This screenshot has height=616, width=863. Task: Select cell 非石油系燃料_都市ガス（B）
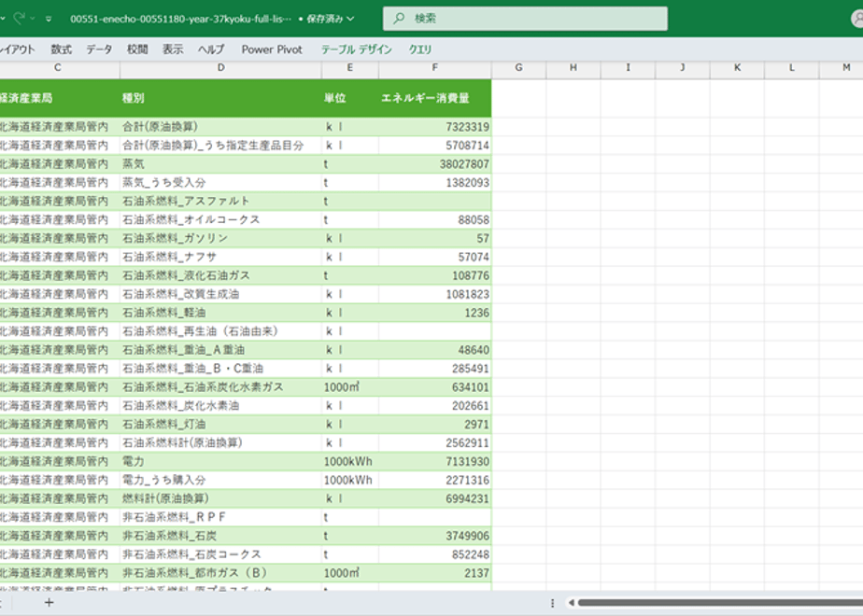click(220, 573)
